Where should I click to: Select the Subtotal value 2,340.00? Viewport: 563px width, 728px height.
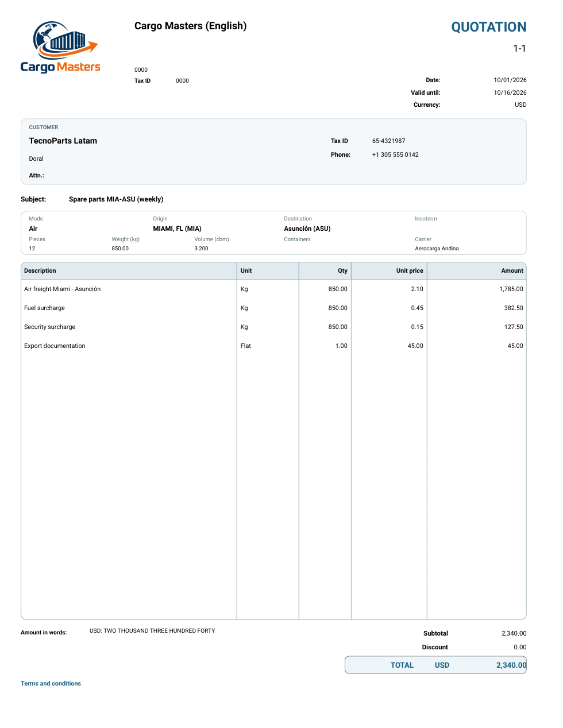pyautogui.click(x=514, y=633)
